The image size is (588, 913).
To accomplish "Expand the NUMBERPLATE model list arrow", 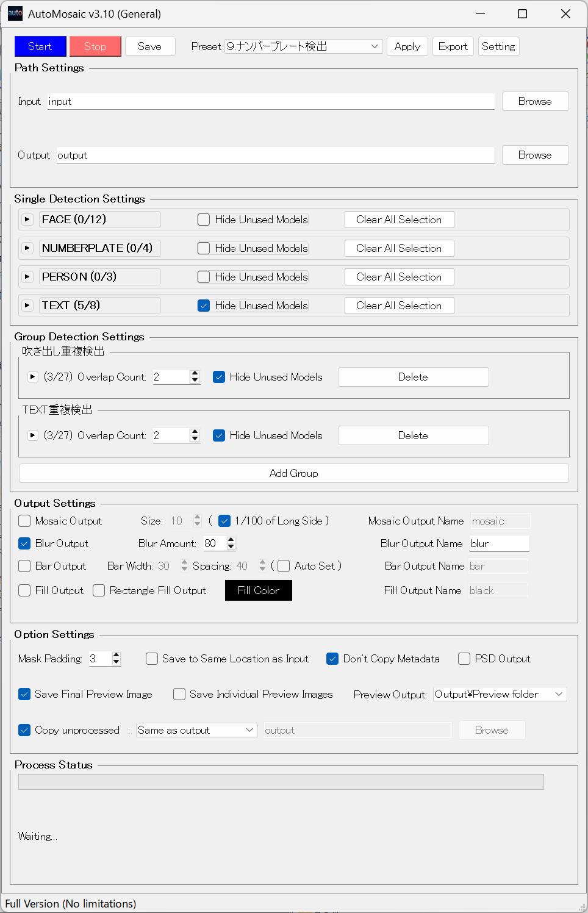I will point(27,248).
